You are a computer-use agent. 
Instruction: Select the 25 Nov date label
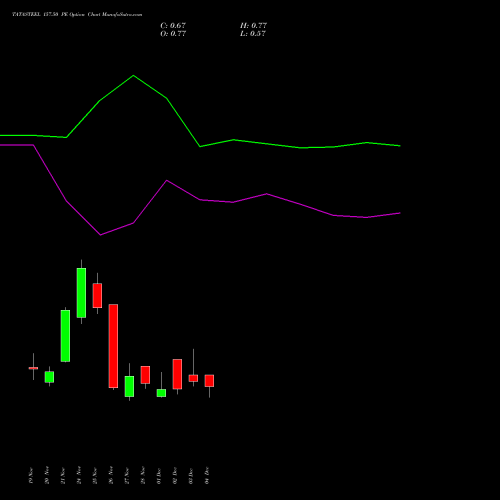[95, 476]
